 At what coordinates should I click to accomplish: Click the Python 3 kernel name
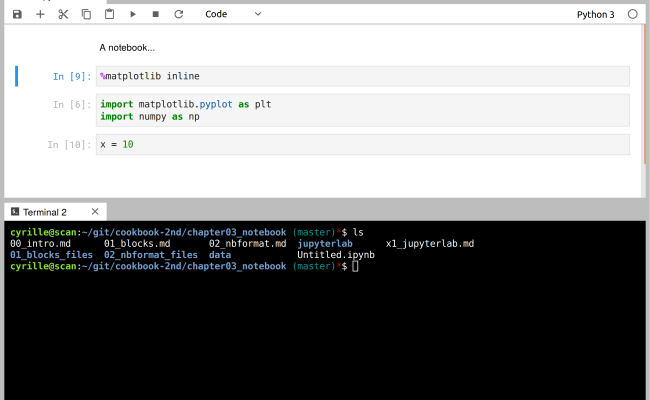tap(595, 15)
